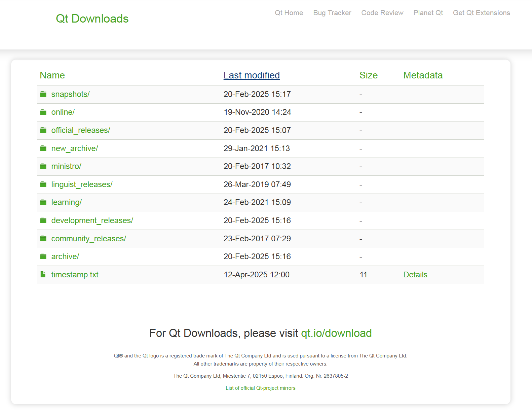Click the Qt registered trade mark notice
The image size is (532, 414).
[261, 356]
